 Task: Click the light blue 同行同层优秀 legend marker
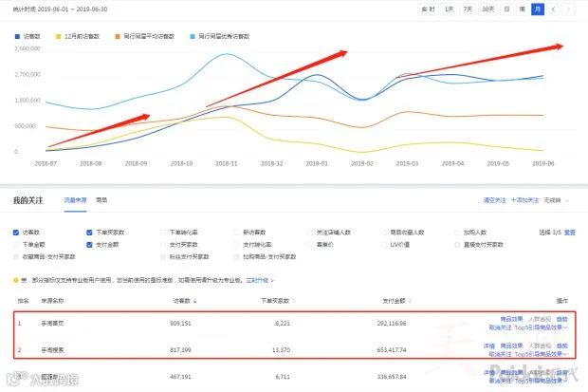[193, 36]
